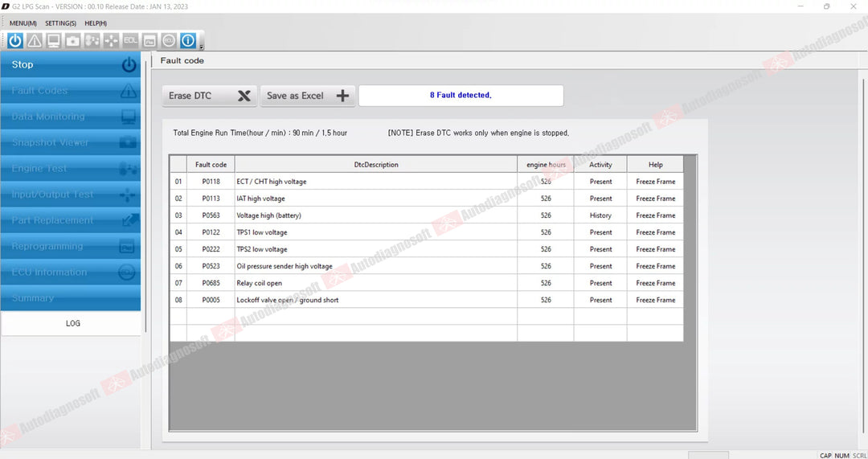Click the main panel vertical scrollbar
Viewport: 868px width, 459px height.
[863, 255]
